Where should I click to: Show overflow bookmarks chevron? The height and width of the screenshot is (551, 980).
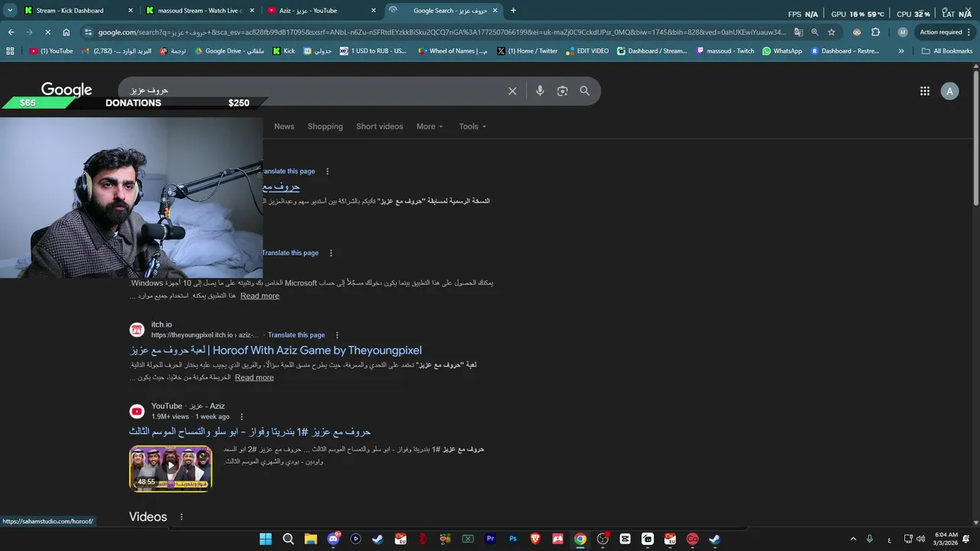pos(901,51)
